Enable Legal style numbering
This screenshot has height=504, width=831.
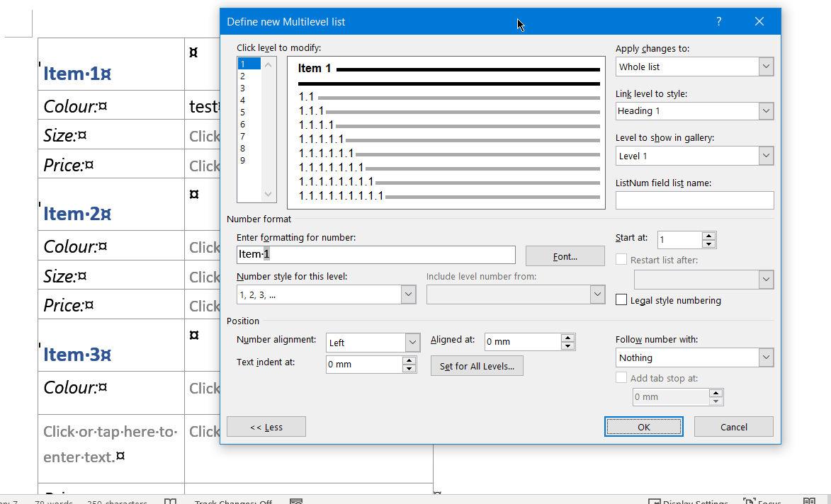(x=621, y=299)
